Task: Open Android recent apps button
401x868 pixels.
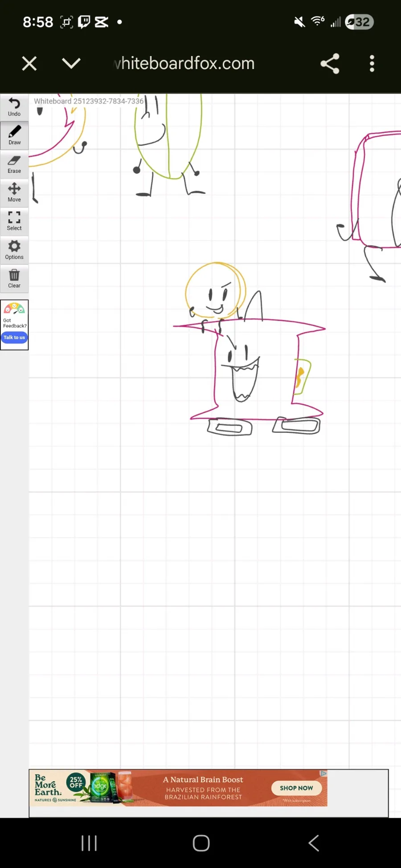Action: 89,843
